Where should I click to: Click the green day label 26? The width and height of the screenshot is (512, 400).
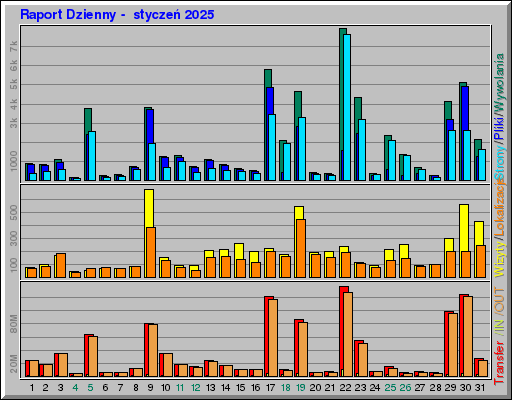point(405,388)
